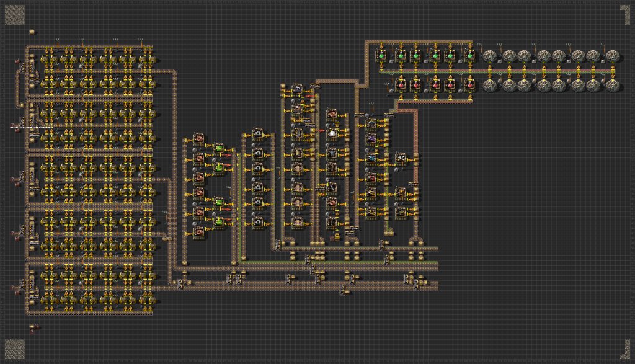Select the rightmost green science pack assembler

pos(469,56)
